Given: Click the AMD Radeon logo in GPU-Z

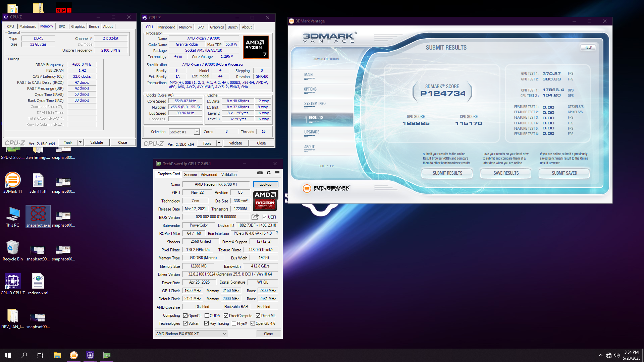Looking at the screenshot, I should tap(265, 200).
